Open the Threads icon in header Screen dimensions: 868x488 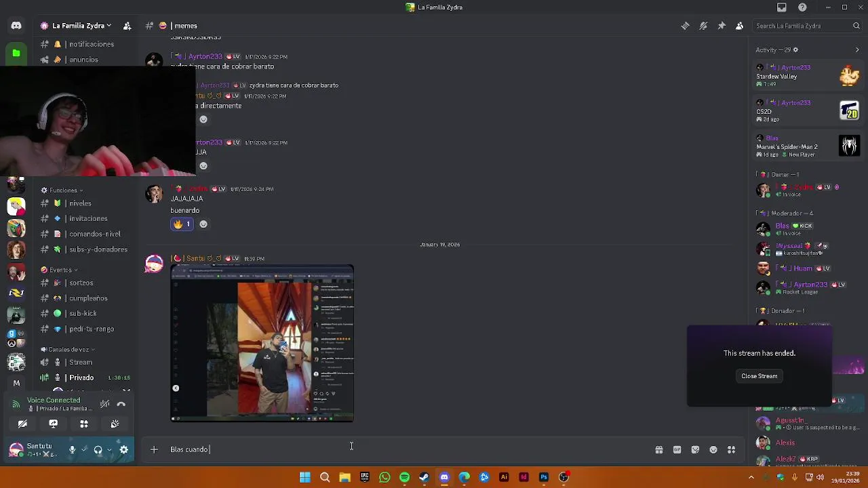tap(685, 26)
